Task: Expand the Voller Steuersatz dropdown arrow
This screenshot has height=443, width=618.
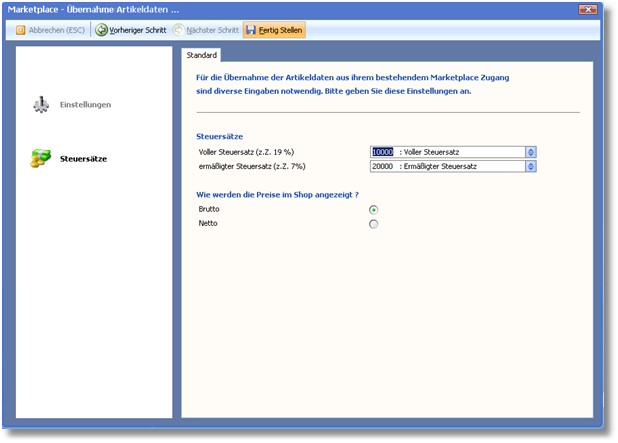Action: coord(531,152)
